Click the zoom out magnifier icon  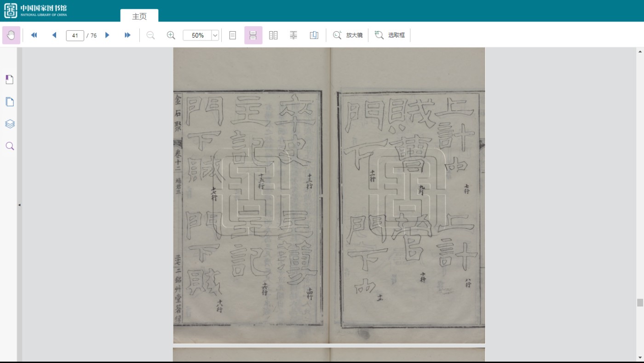(150, 35)
